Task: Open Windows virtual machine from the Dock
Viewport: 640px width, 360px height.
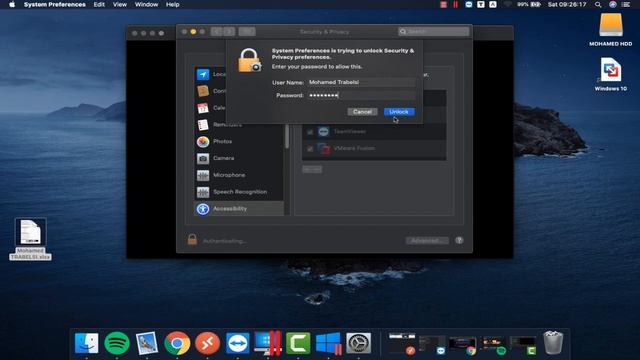Action: click(328, 343)
